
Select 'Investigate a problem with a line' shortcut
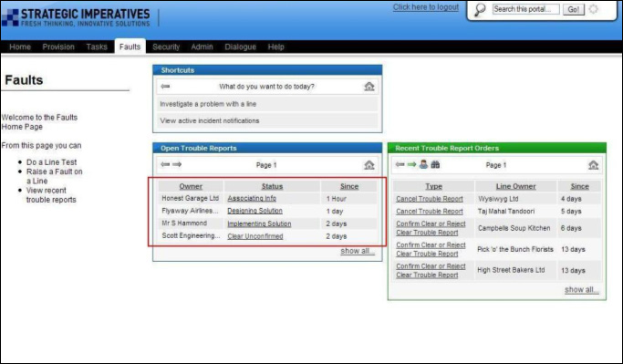pos(267,104)
